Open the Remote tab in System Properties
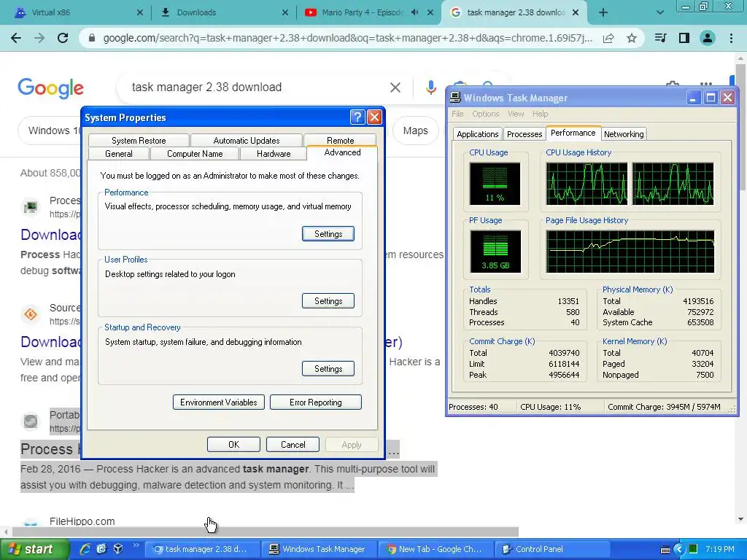 (340, 140)
